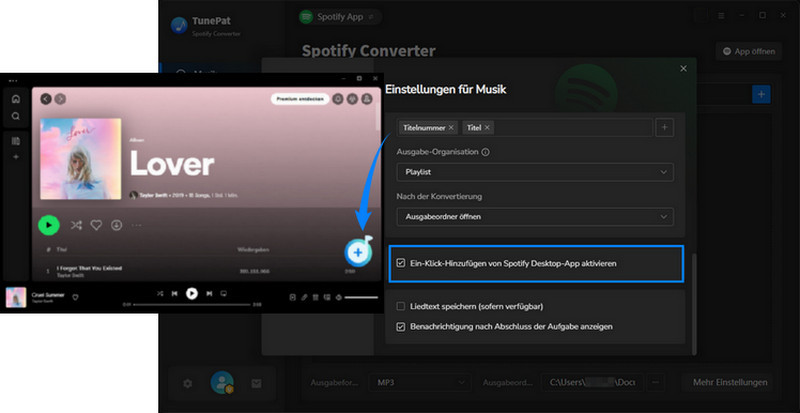Toggle Benachrichtigung nach Abschluss checkbox
800x413 pixels.
pyautogui.click(x=401, y=326)
